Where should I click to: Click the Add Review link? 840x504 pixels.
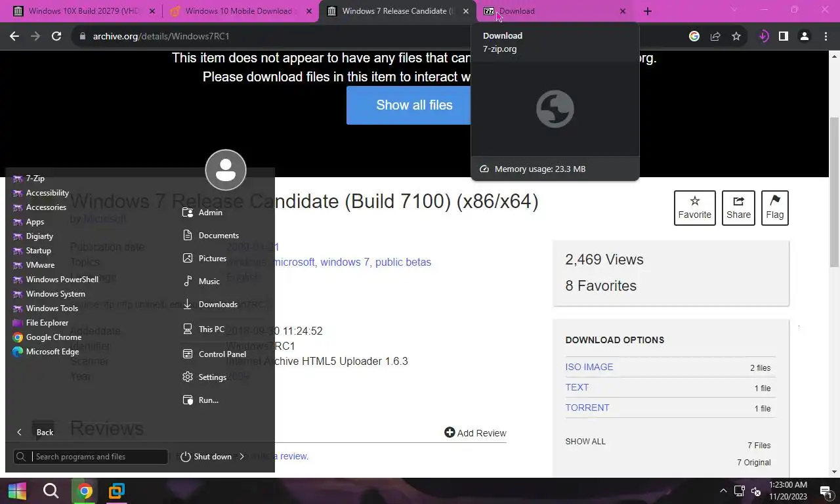pyautogui.click(x=475, y=433)
